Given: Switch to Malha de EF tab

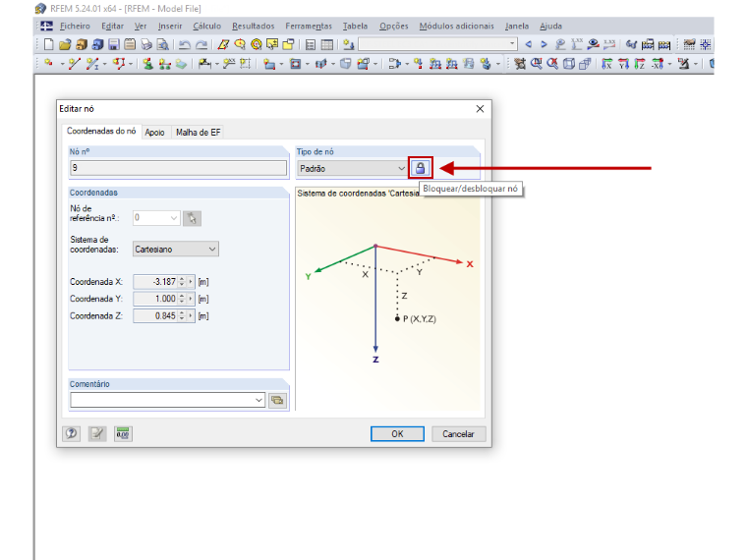Looking at the screenshot, I should tap(199, 133).
